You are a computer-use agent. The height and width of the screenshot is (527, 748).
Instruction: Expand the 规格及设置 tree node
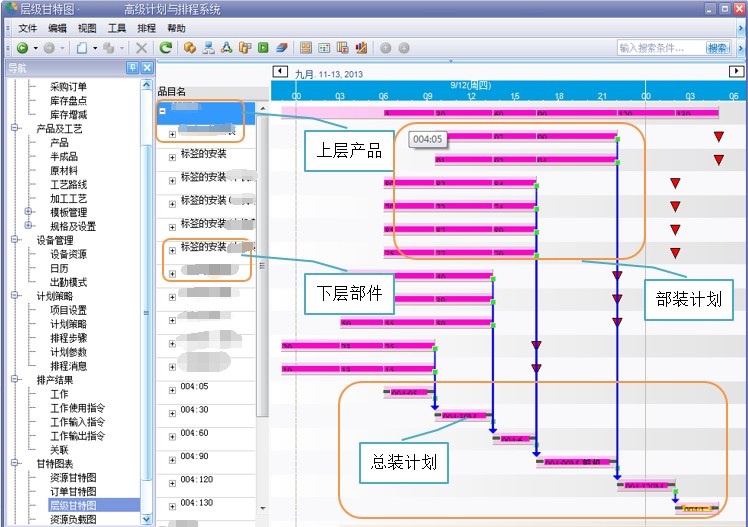pos(28,225)
